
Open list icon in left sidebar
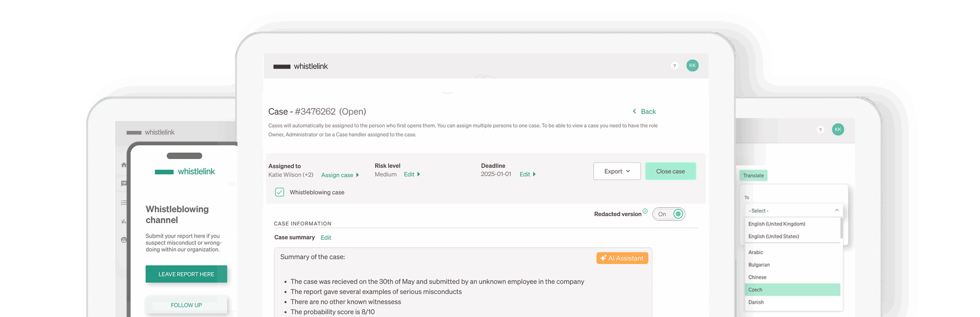coord(123,203)
